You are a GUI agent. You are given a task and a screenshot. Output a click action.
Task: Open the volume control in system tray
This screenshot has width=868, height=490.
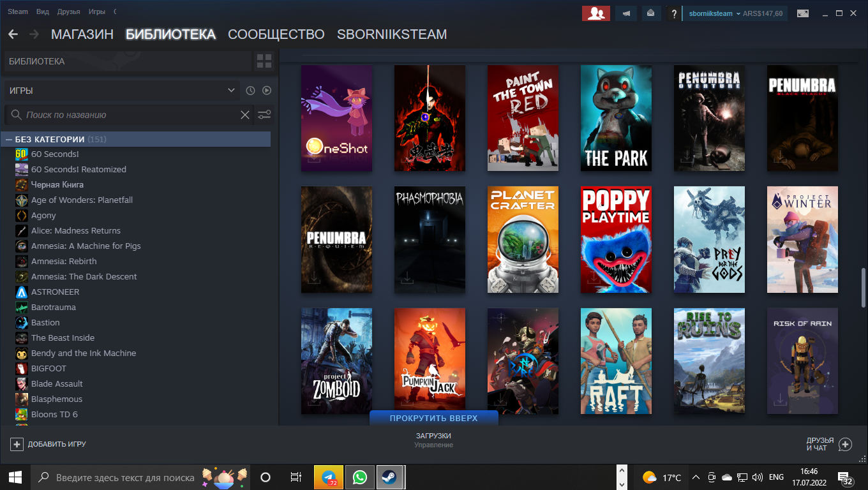click(758, 477)
